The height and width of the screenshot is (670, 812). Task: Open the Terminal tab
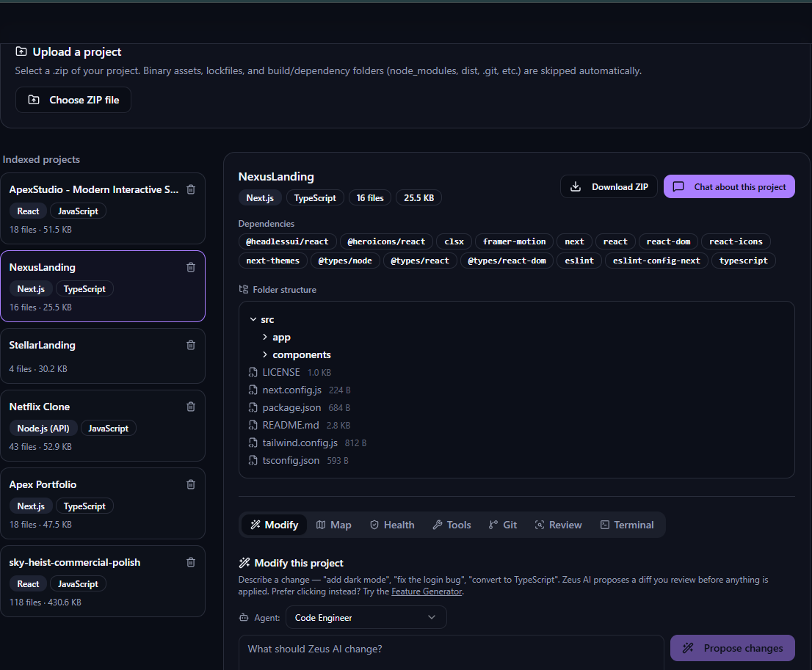pyautogui.click(x=627, y=525)
